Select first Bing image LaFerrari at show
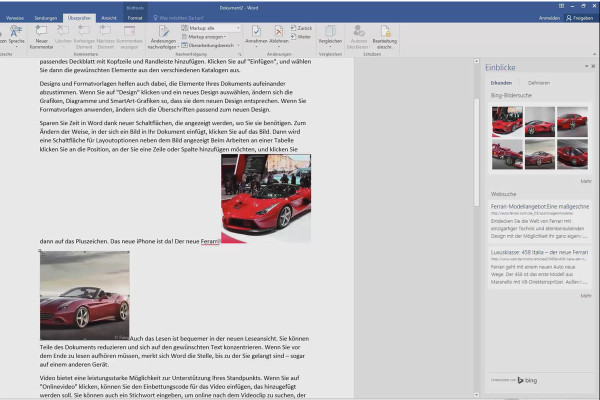The image size is (600, 400). click(507, 121)
